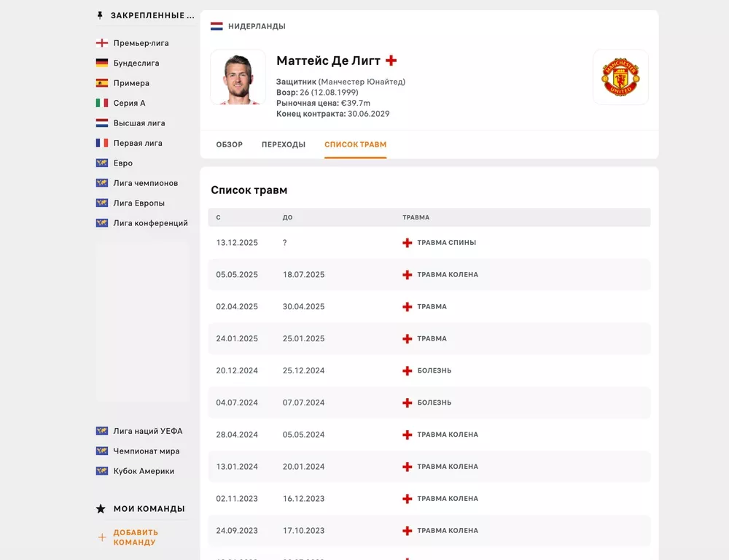
Task: Click the star icon near МОИ КОМАНДЫ
Action: [x=100, y=508]
